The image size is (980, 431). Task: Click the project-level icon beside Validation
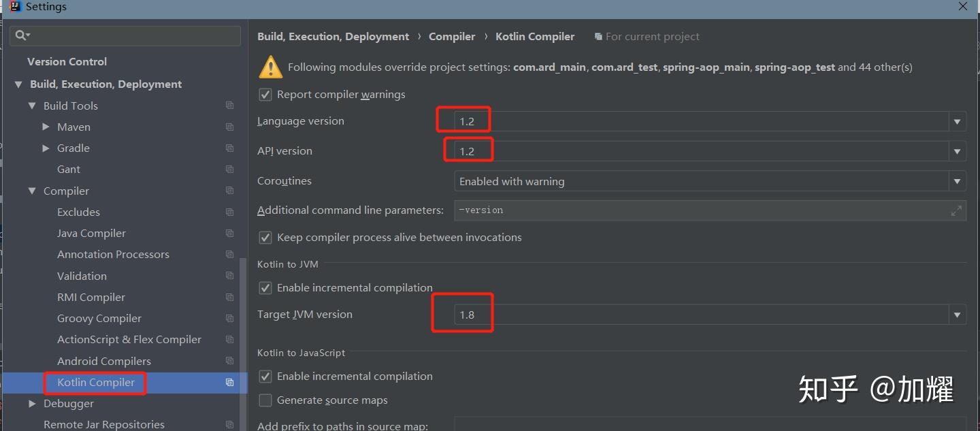click(229, 276)
